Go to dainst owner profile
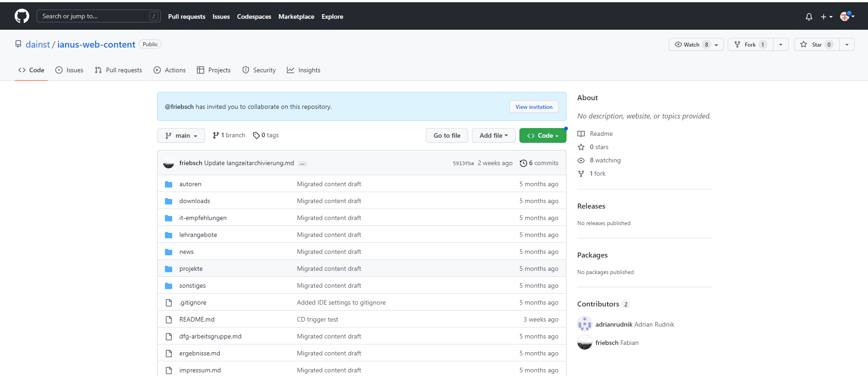Screen dimensions: 868x376 click(x=37, y=44)
